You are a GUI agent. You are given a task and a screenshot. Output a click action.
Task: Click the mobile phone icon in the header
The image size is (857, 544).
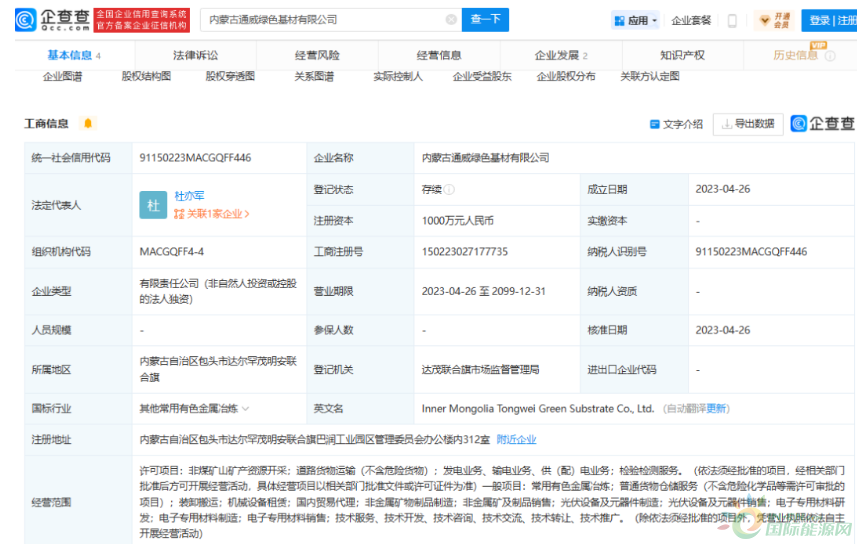[x=732, y=21]
